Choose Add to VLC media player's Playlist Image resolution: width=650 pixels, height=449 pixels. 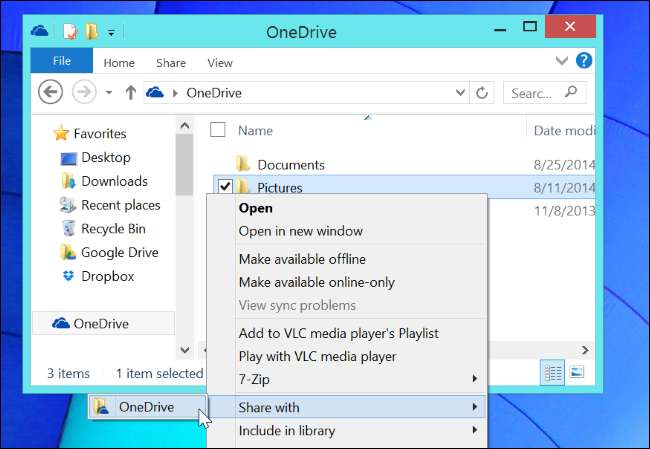[339, 333]
